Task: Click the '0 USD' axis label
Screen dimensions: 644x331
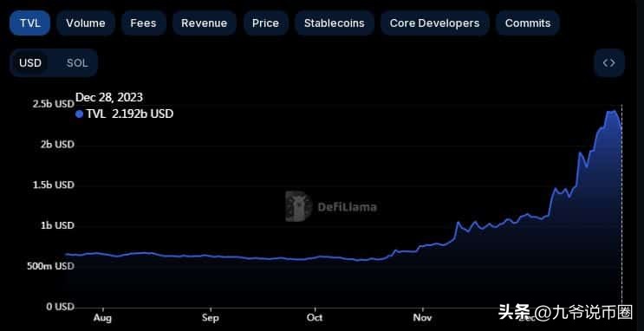Action: pos(60,307)
